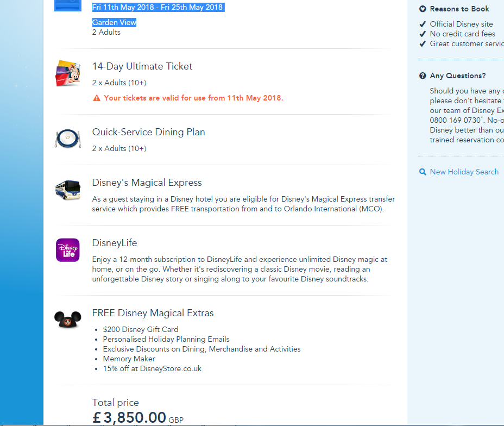Click the Mickey ears hat icon
Screen dimensions: 504x426
(x=68, y=319)
